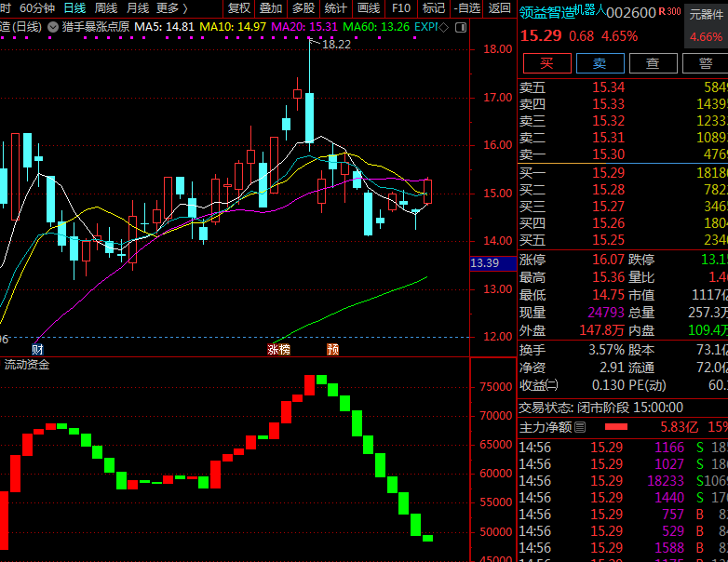Click the 机器人 concept tag
Image resolution: width=728 pixels, height=562 pixels.
tap(590, 9)
